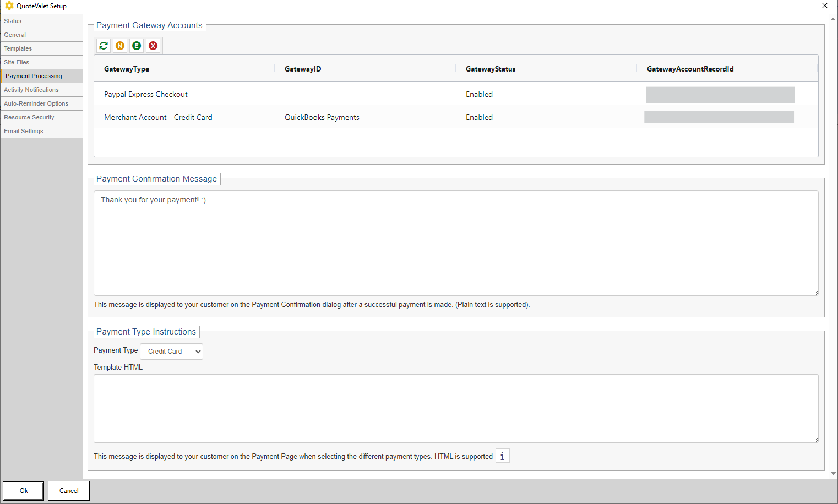Click the info icon beside HTML is supported
This screenshot has width=838, height=504.
(502, 456)
